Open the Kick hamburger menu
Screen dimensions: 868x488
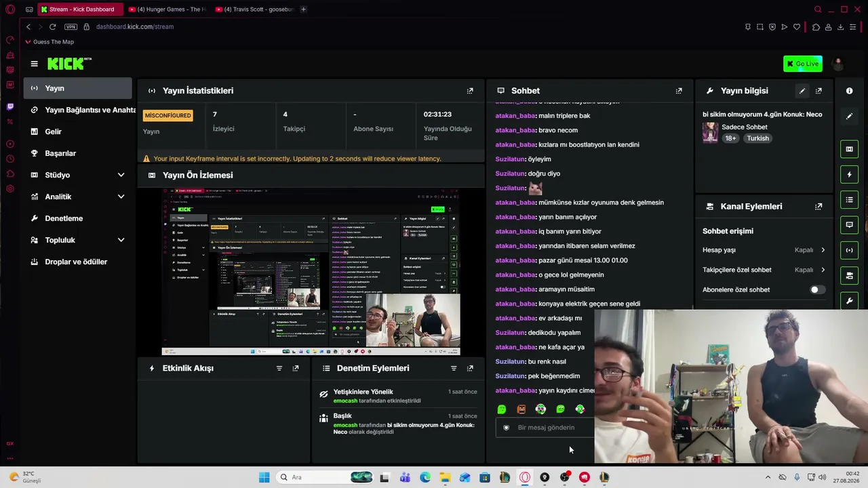click(x=34, y=64)
